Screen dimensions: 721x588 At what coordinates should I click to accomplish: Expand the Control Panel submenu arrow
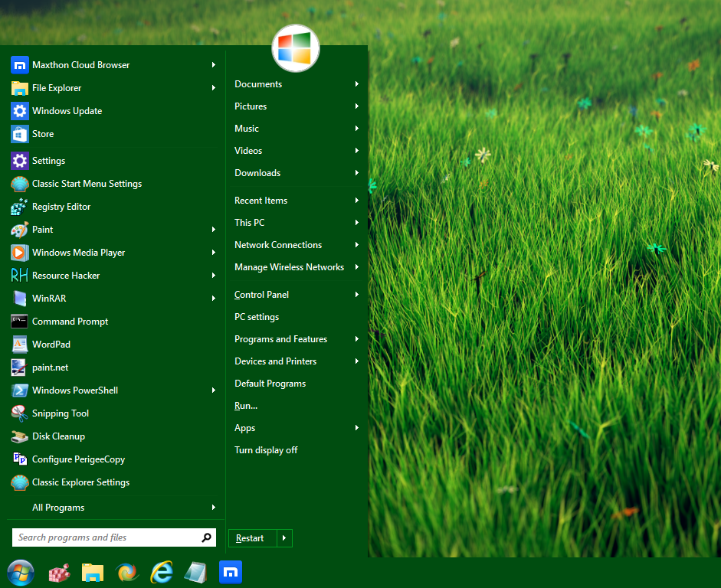coord(357,295)
